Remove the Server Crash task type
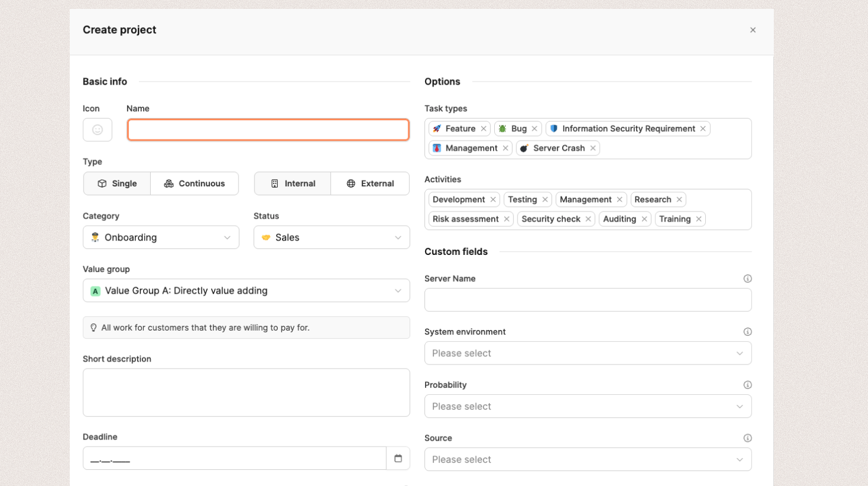 593,148
